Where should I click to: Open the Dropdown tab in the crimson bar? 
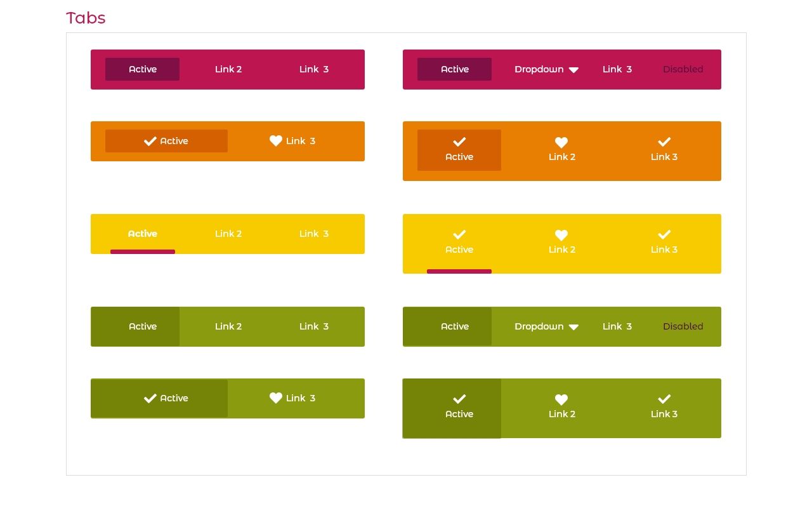point(539,69)
